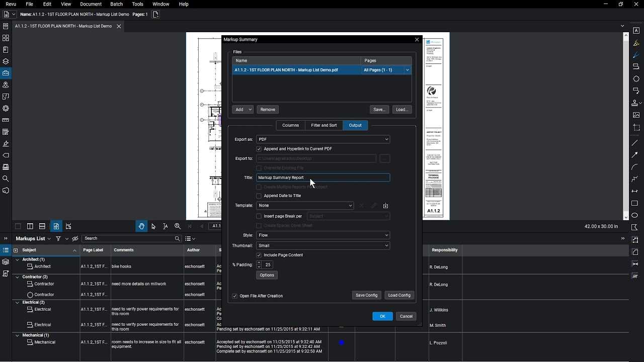Open the Thumbnails panel in left sidebar

pos(6,38)
